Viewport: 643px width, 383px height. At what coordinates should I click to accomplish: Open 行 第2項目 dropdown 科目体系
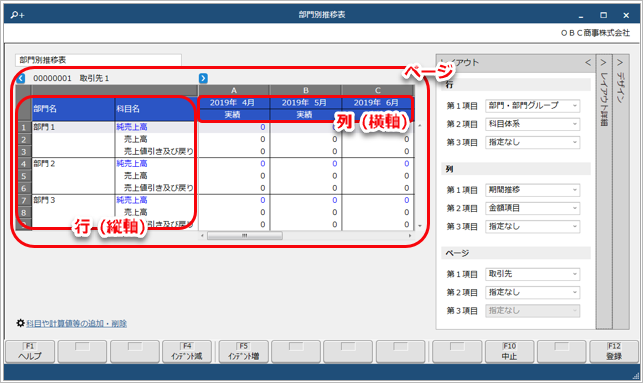532,124
